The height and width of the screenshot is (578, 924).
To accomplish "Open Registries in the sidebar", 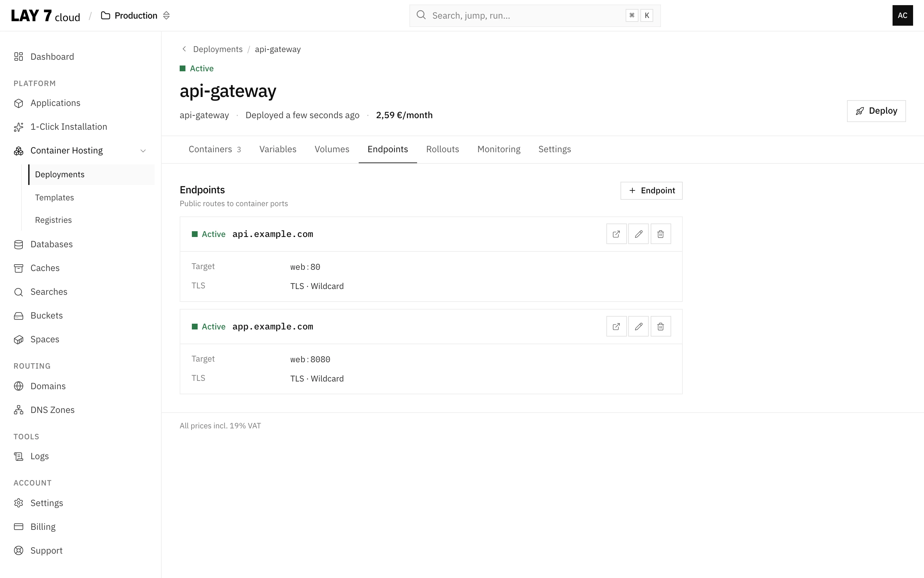I will click(53, 220).
